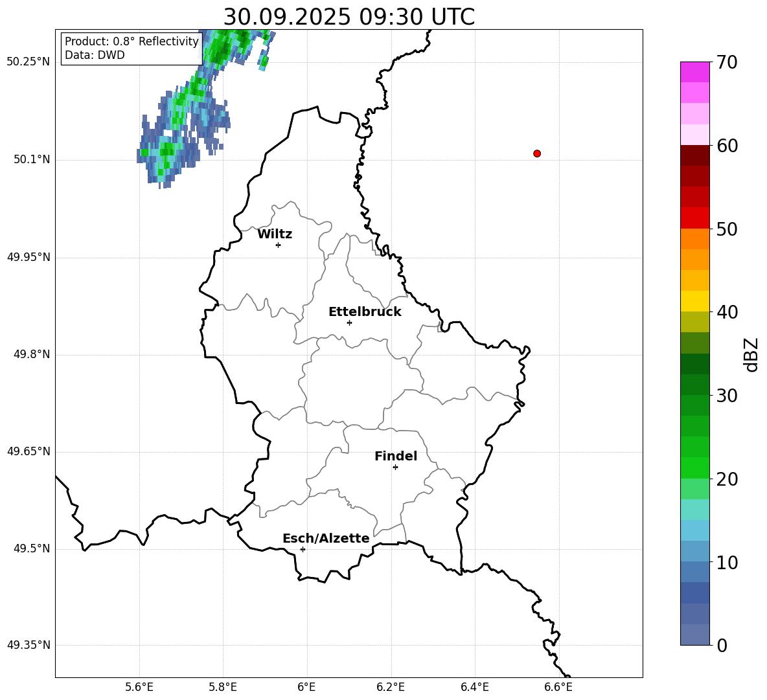
Task: Click the 10 tick on the colorbar
Action: pos(727,562)
